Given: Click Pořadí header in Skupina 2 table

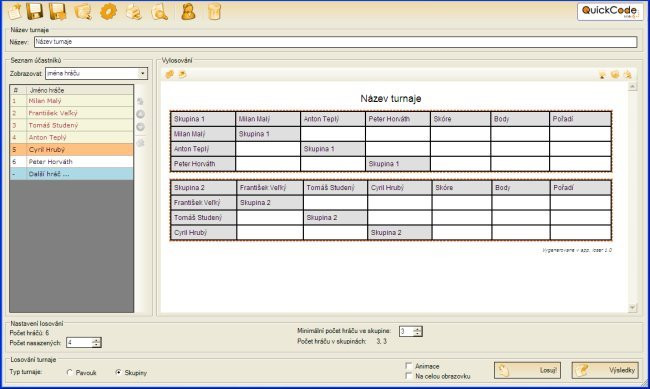Looking at the screenshot, I should coord(581,188).
